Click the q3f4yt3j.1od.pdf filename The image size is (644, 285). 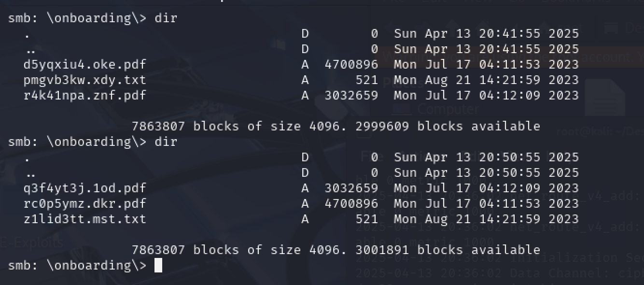click(84, 188)
